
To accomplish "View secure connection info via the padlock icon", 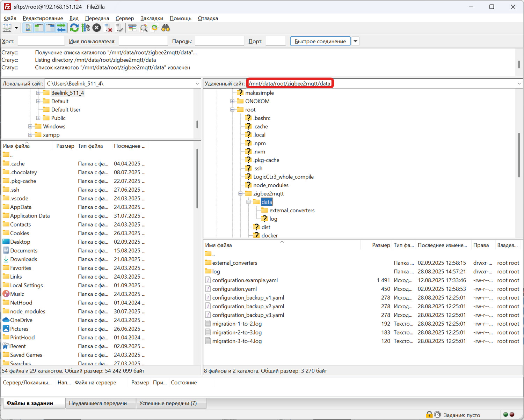I will click(429, 414).
